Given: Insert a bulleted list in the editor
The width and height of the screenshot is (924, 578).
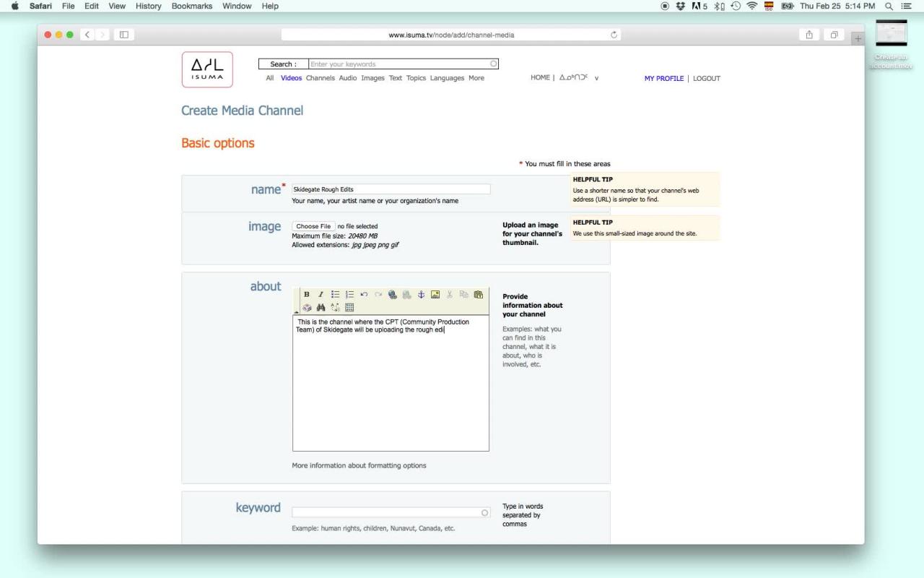Looking at the screenshot, I should pyautogui.click(x=336, y=294).
